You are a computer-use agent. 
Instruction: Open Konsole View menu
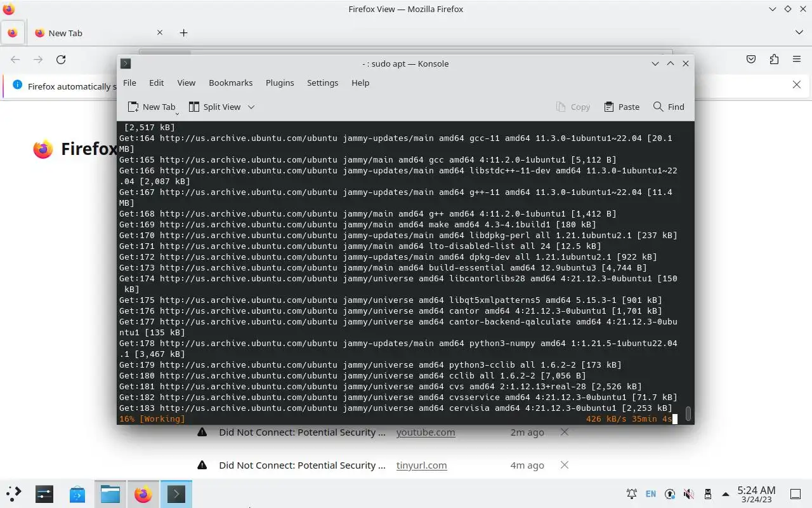(186, 83)
